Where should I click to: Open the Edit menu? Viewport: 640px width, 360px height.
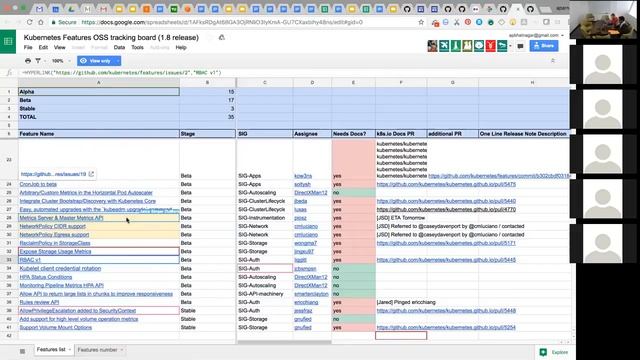(43, 47)
